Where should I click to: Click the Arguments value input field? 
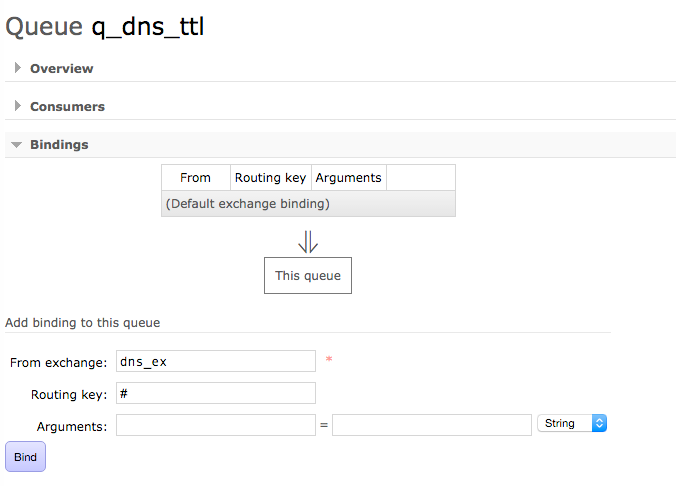point(432,425)
